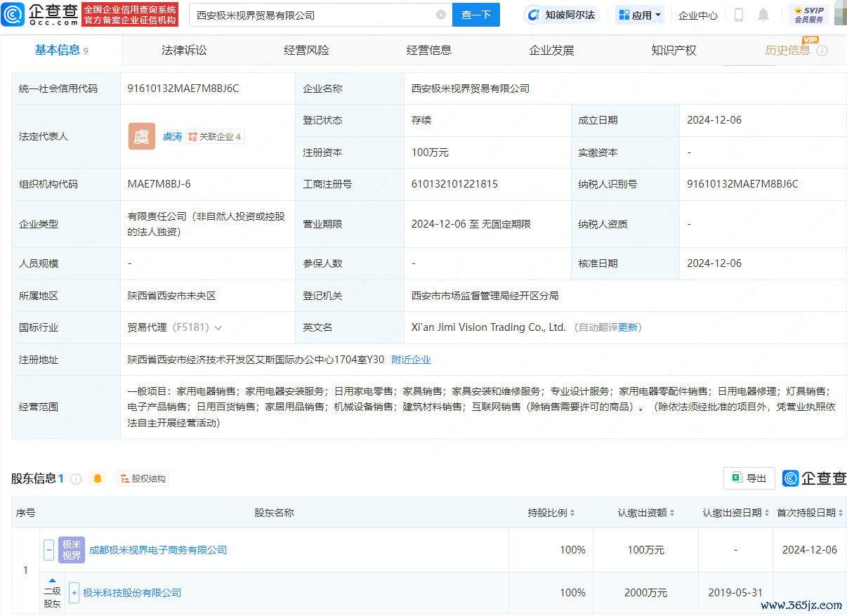Sort by 认缴出资日期 column arrows
This screenshot has height=616, width=847.
point(767,513)
